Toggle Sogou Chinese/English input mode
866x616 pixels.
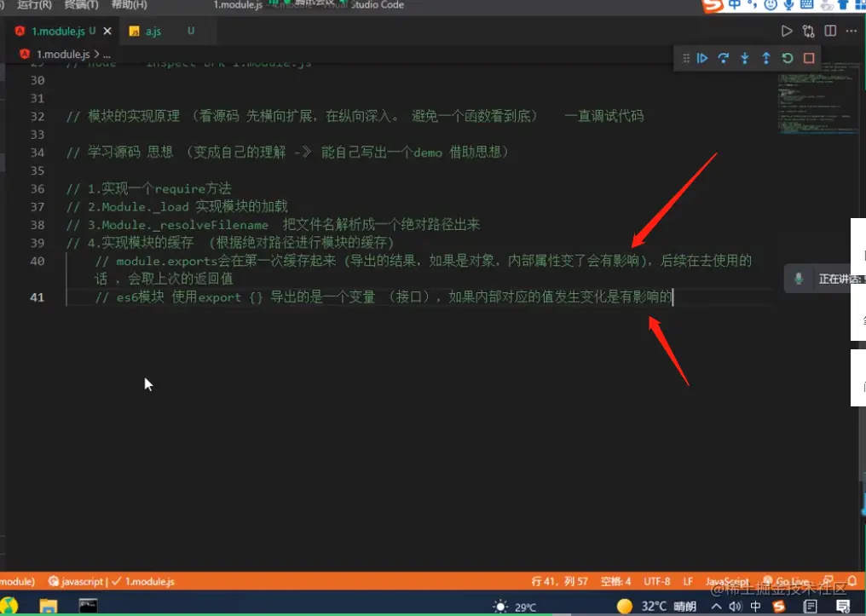735,5
